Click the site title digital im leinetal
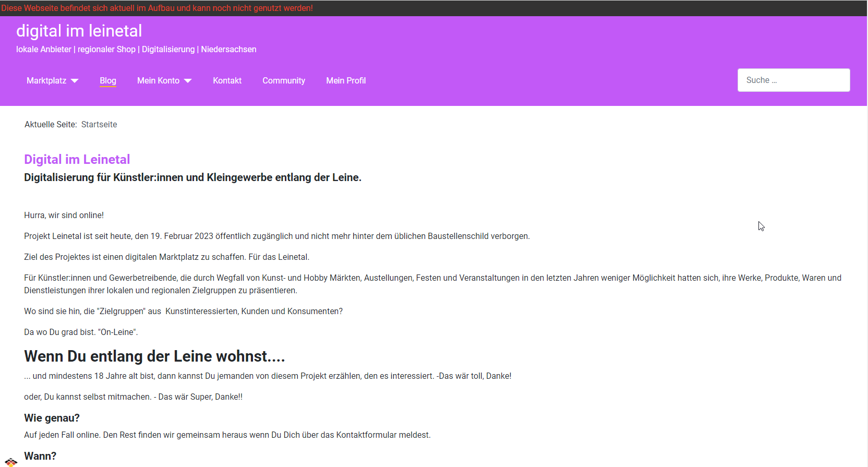 click(79, 31)
